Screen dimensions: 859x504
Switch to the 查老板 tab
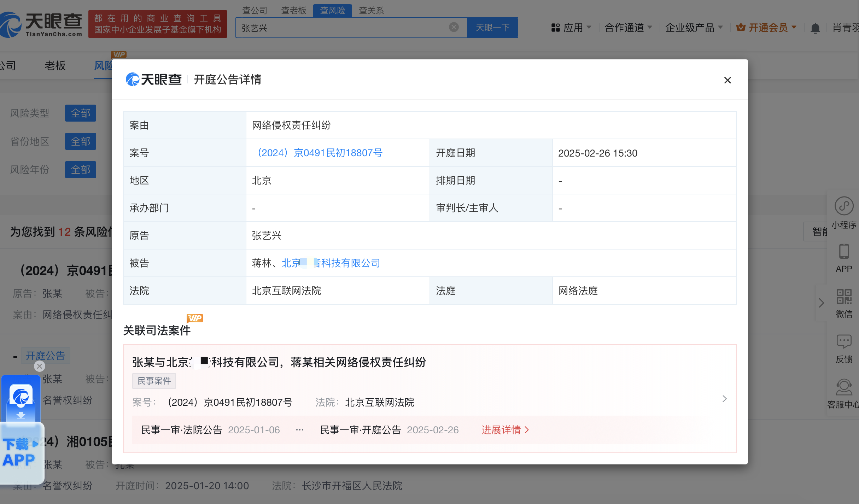point(293,10)
